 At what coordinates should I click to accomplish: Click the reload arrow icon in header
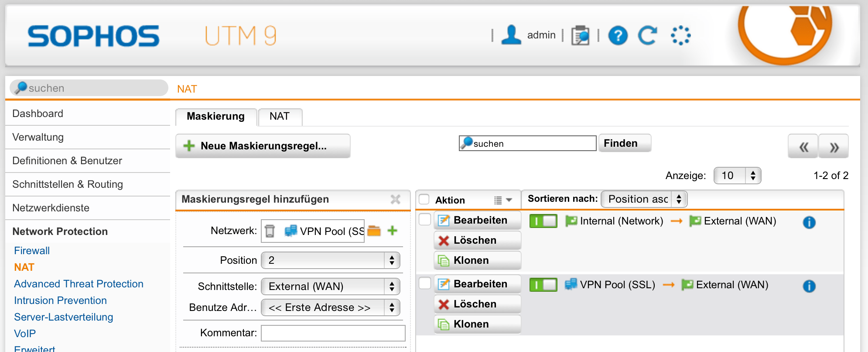pos(647,35)
